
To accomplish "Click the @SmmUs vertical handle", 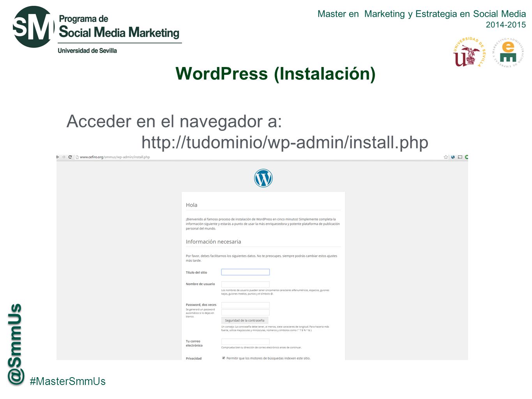I will (16, 344).
